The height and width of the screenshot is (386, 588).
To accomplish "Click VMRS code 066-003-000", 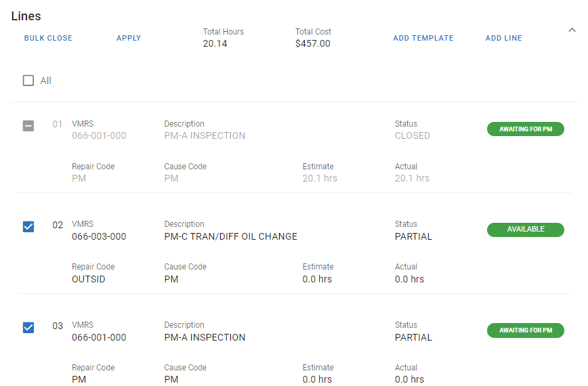I will point(99,237).
